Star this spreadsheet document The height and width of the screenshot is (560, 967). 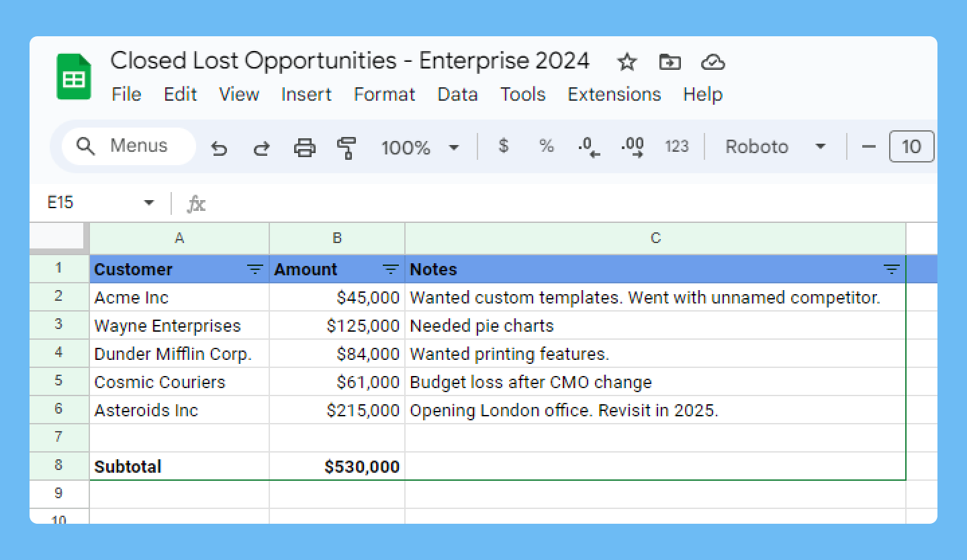coord(627,62)
